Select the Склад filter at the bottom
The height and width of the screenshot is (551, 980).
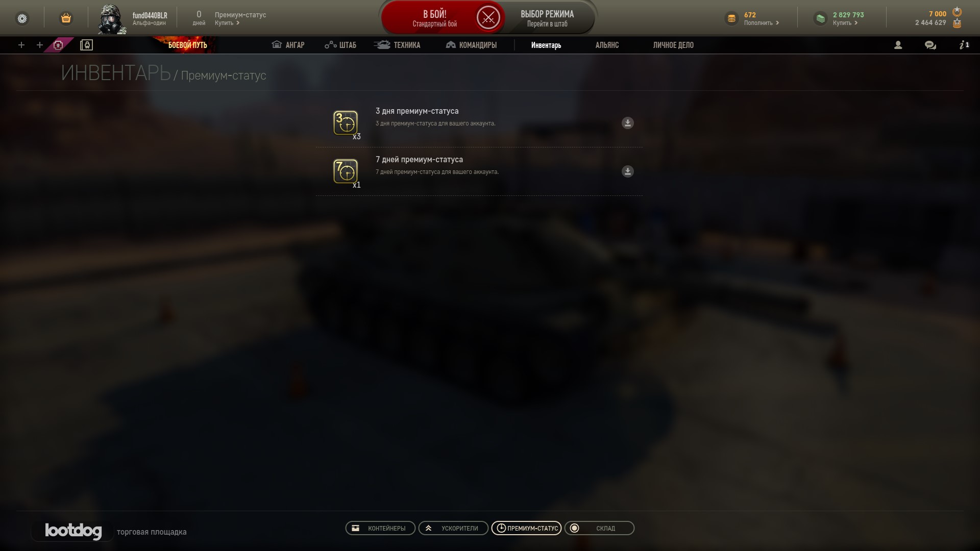pos(599,528)
